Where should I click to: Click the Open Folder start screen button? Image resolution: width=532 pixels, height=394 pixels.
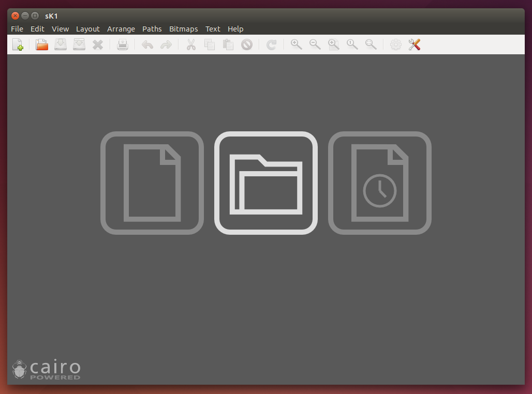click(x=265, y=183)
